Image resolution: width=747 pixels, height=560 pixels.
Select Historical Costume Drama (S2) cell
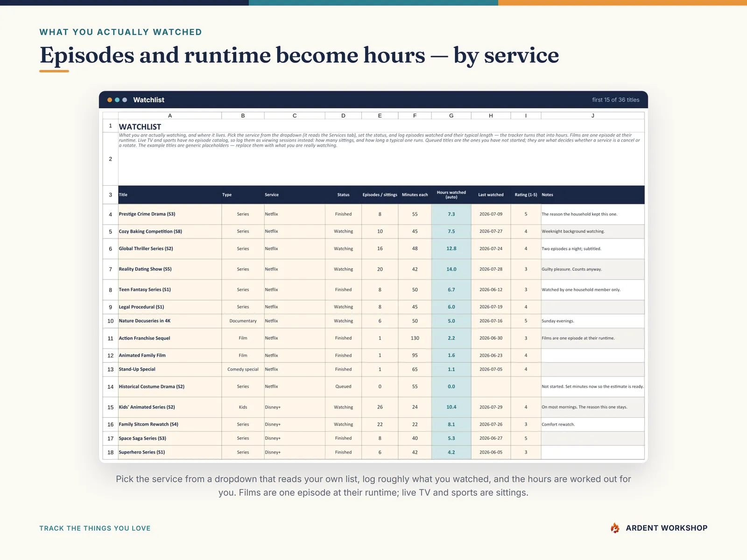tap(170, 386)
